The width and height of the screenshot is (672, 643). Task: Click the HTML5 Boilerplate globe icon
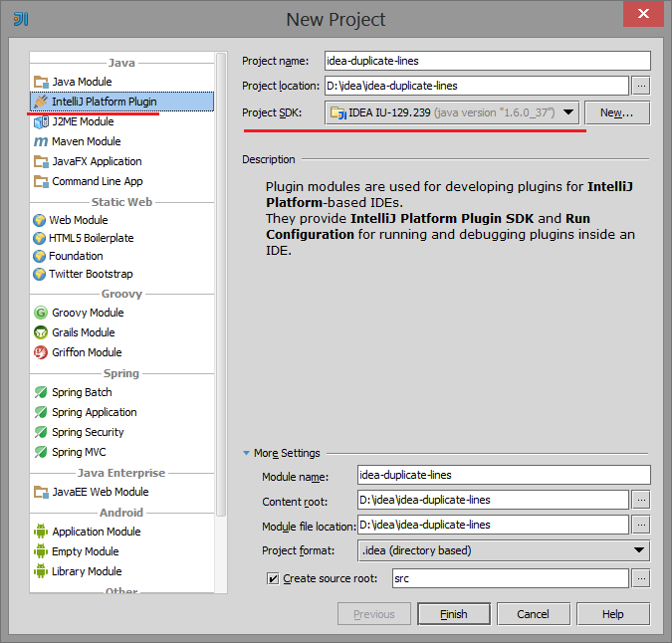[x=39, y=238]
